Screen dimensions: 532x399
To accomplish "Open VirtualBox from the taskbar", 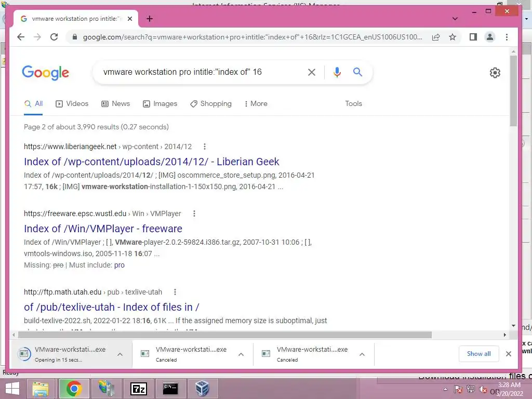I will pyautogui.click(x=203, y=389).
